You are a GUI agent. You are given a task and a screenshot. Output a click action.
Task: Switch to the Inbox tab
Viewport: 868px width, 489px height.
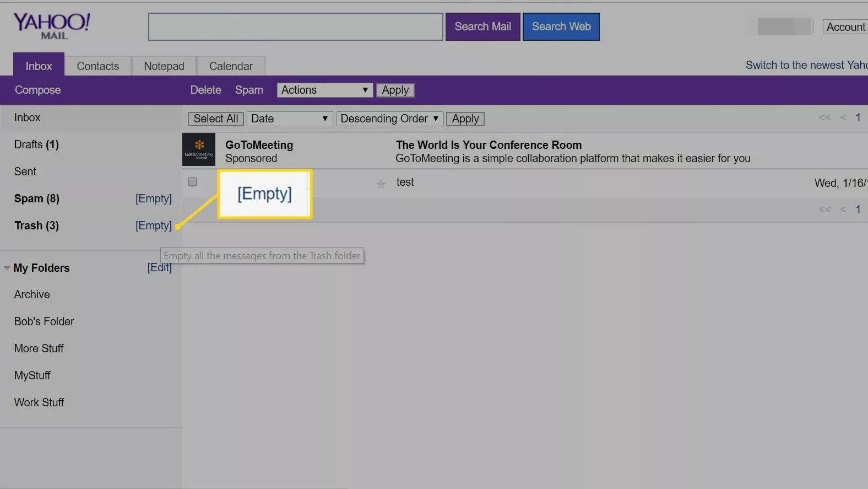39,65
